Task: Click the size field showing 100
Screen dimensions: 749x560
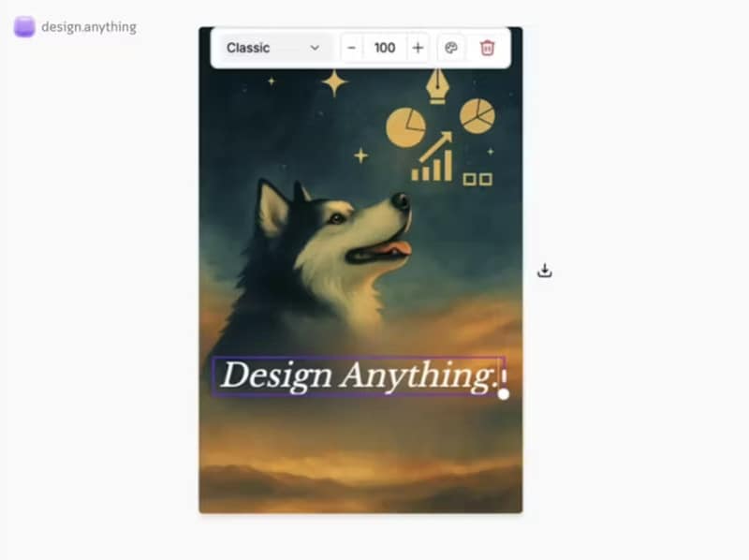Action: (x=385, y=48)
